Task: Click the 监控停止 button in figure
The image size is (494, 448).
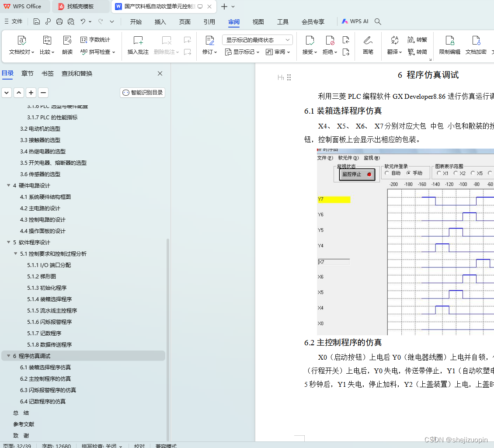Action: click(357, 174)
